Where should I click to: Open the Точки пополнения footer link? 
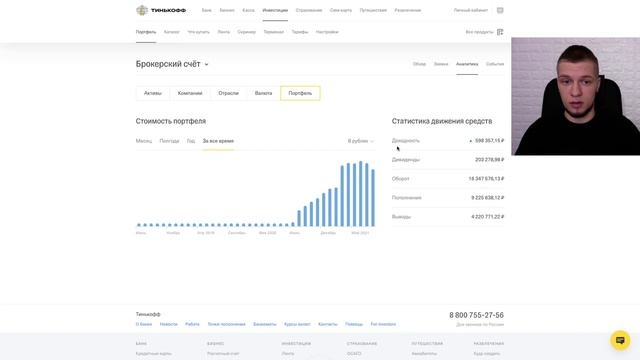(227, 324)
